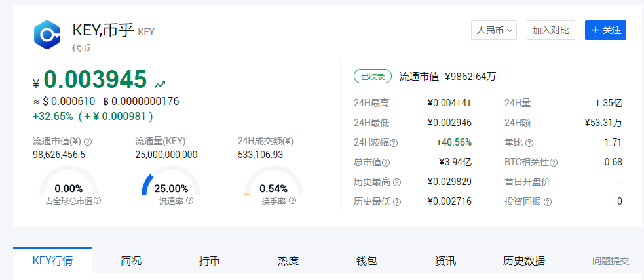The image size is (644, 280).
Task: Switch to the 持币 tab
Action: pyautogui.click(x=210, y=260)
